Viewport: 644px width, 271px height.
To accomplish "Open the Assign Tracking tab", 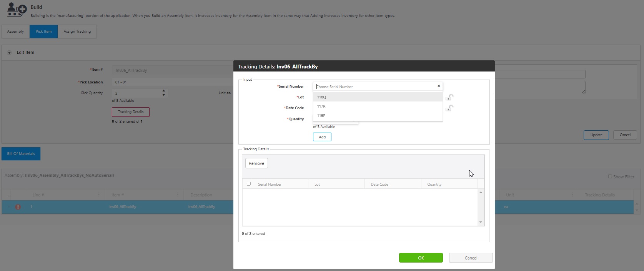I will tap(77, 32).
